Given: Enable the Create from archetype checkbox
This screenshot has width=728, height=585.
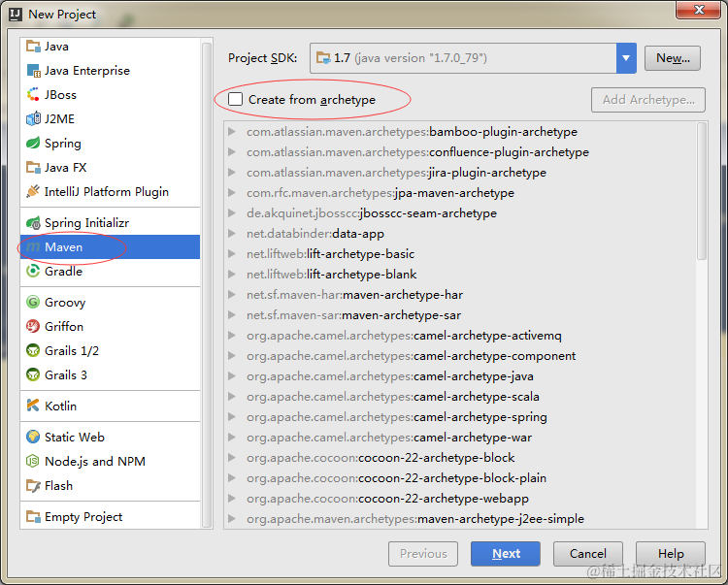Looking at the screenshot, I should coord(236,99).
